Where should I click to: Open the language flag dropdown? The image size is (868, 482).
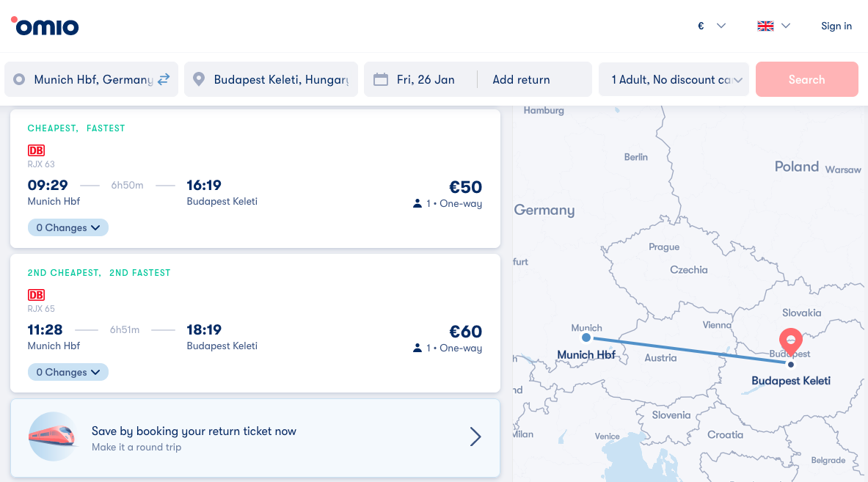[x=773, y=26]
